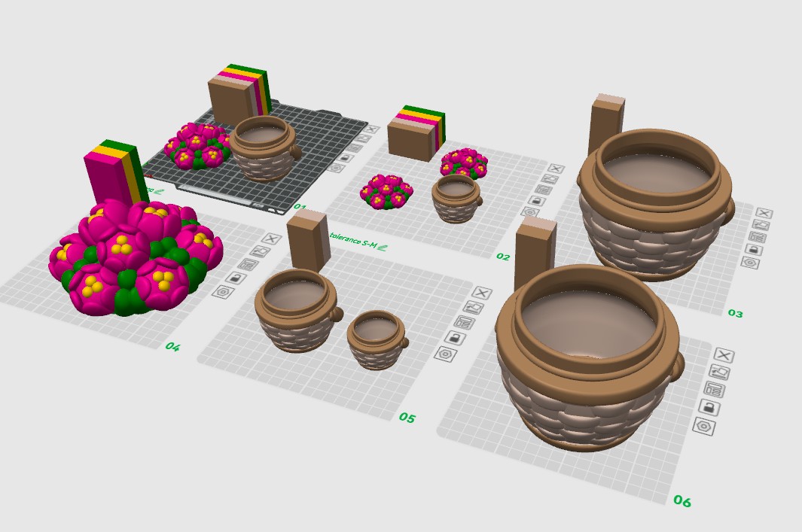Screen dimensions: 802x532
Task: Select the multicolor prime tower on plate 01
Action: 239,93
